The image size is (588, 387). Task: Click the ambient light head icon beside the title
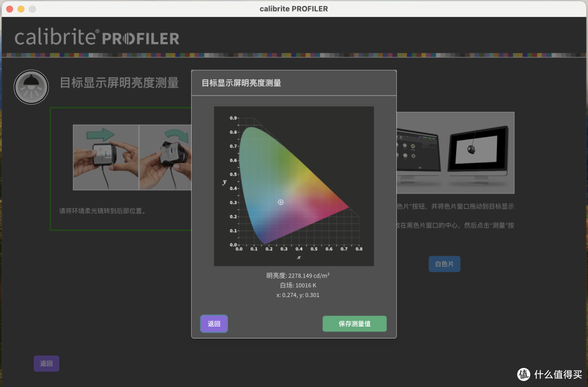[x=31, y=87]
